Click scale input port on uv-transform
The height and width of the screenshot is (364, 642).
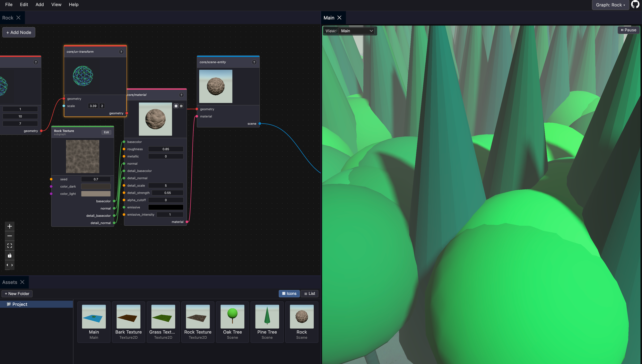point(64,106)
